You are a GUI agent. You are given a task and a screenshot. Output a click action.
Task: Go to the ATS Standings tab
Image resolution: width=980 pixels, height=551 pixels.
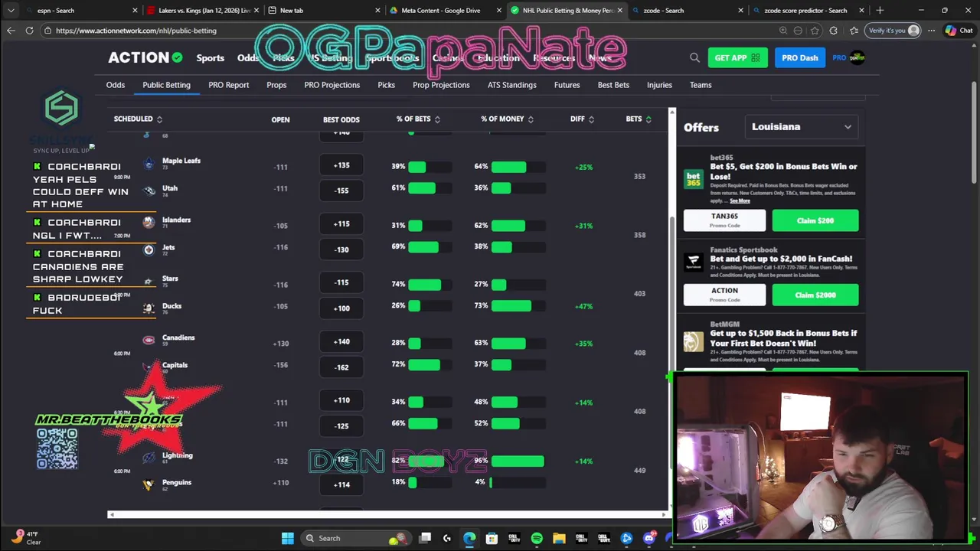point(512,85)
